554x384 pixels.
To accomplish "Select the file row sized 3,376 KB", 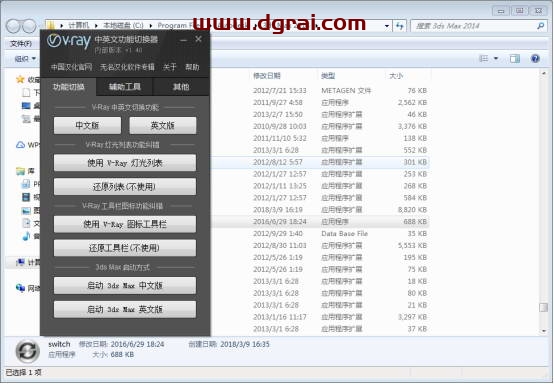I will [319, 126].
